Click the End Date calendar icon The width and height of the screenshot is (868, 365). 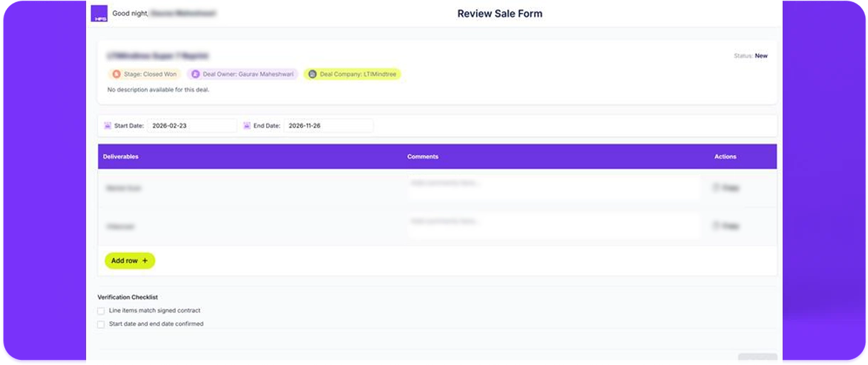pos(247,126)
